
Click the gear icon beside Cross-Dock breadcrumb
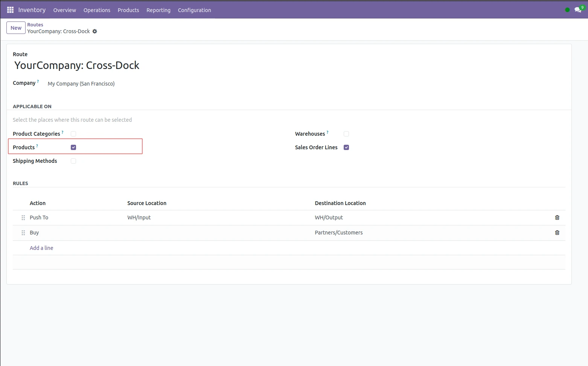pyautogui.click(x=95, y=31)
